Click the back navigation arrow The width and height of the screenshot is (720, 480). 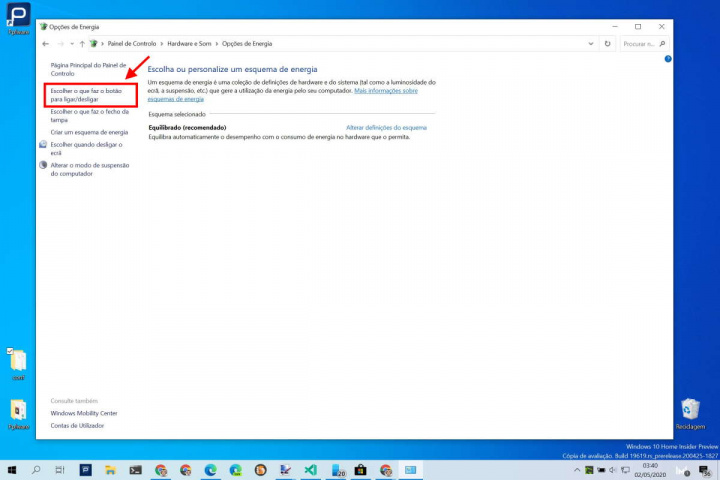(46, 44)
